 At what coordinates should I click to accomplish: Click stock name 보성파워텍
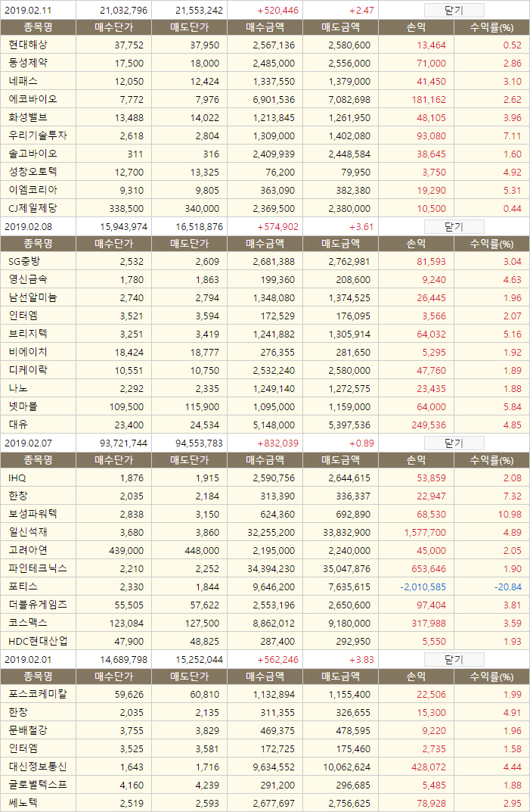click(33, 515)
